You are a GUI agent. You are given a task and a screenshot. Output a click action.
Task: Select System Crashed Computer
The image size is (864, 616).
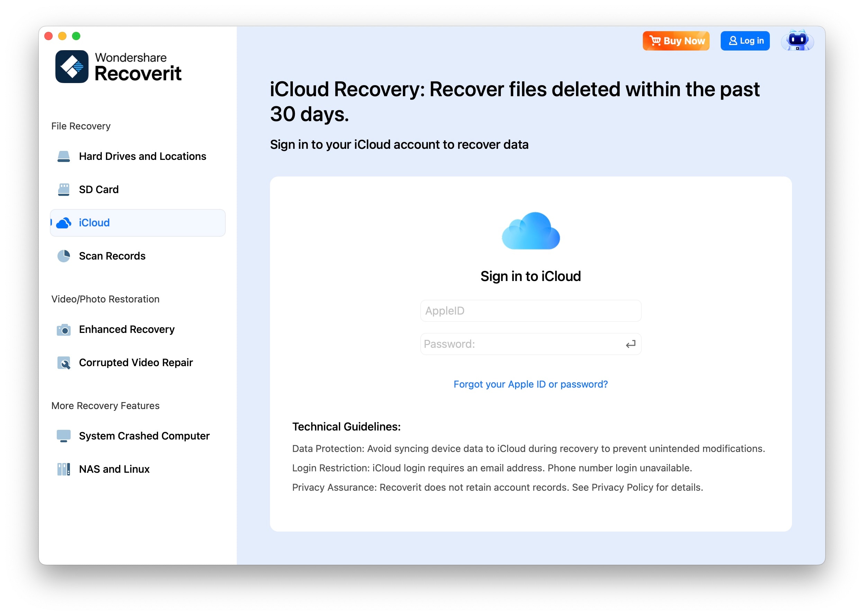138,436
